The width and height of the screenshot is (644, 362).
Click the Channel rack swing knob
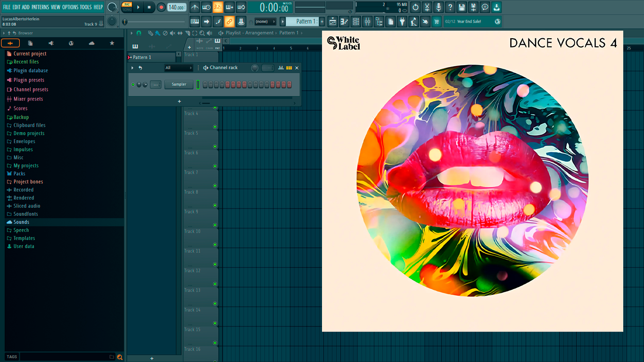pyautogui.click(x=255, y=68)
